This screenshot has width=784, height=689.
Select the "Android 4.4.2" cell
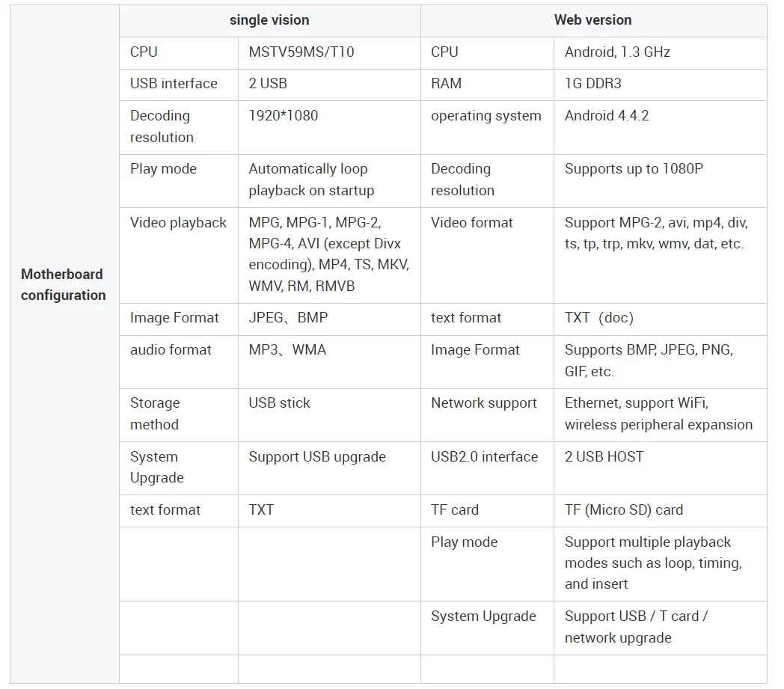pos(607,116)
